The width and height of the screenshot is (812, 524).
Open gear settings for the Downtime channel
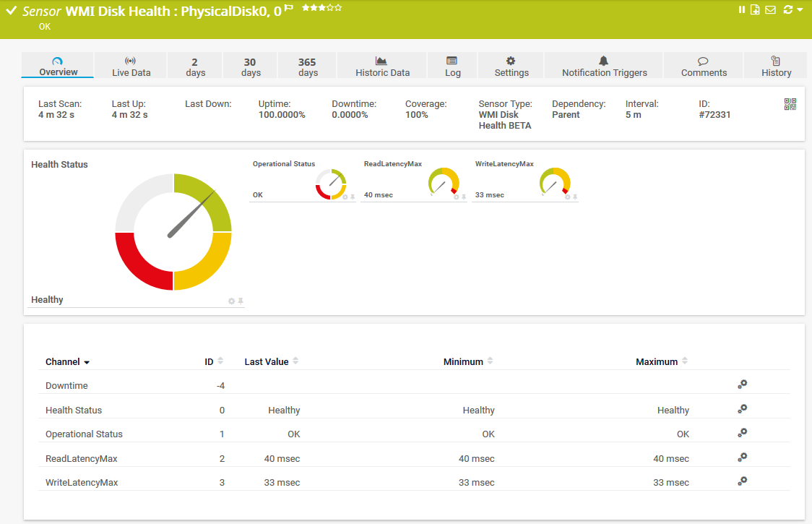[743, 385]
